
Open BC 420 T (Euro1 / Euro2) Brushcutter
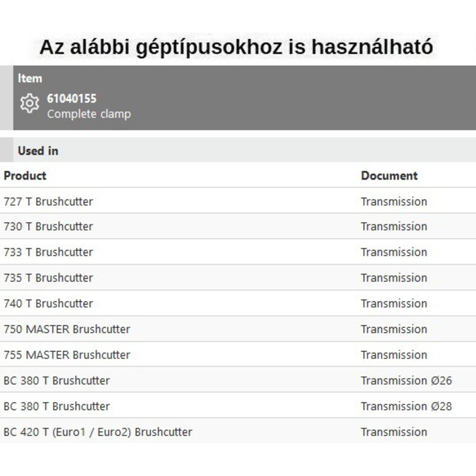98,432
